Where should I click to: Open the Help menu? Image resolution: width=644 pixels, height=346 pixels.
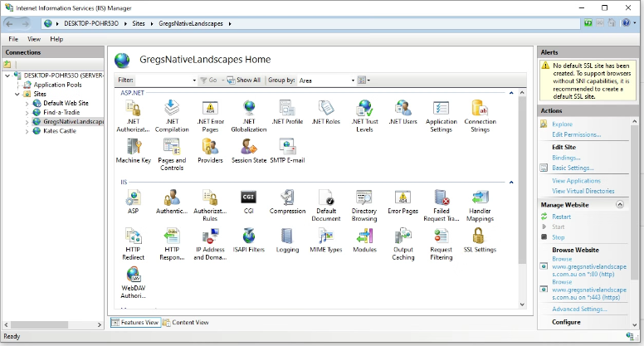[56, 39]
